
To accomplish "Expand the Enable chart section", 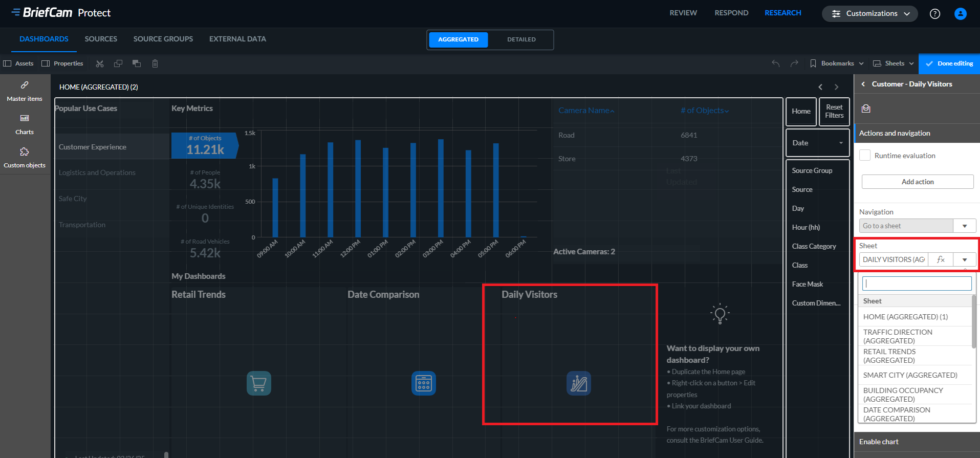I will (917, 442).
